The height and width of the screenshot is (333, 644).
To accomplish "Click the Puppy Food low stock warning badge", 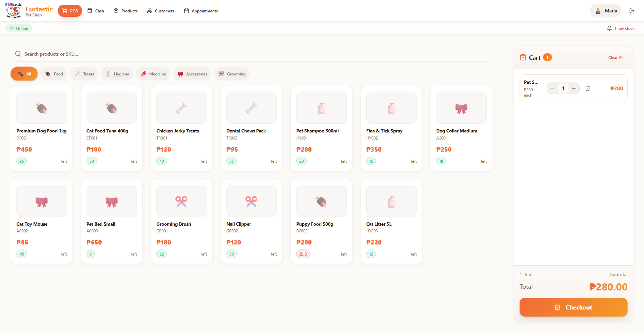I will tap(303, 254).
